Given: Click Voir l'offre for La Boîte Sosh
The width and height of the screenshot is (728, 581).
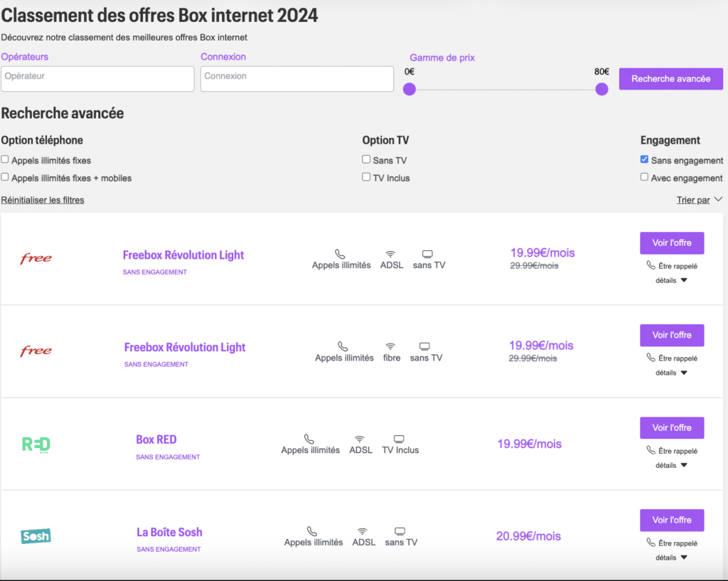Looking at the screenshot, I should 671,520.
